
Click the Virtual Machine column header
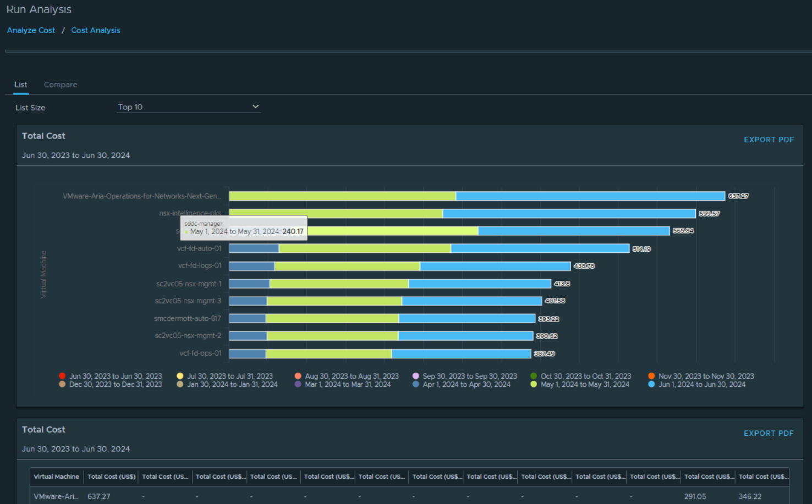point(56,477)
